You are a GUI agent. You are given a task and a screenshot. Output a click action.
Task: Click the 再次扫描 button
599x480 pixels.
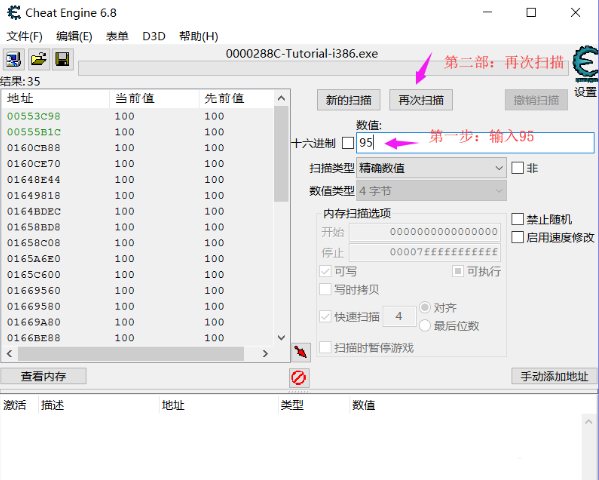click(x=421, y=100)
